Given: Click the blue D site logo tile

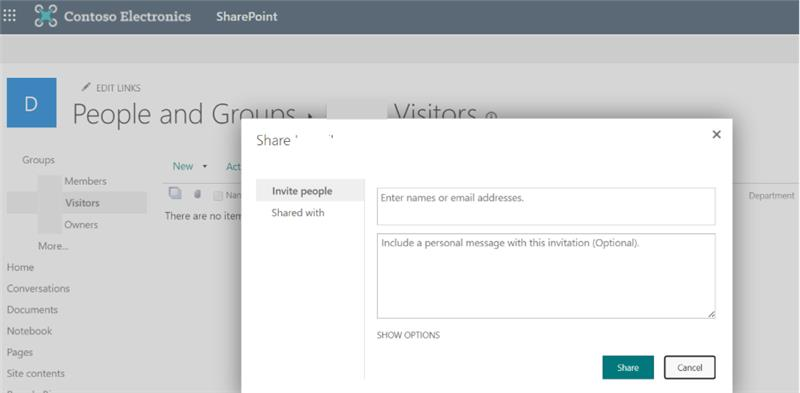Looking at the screenshot, I should pos(32,103).
